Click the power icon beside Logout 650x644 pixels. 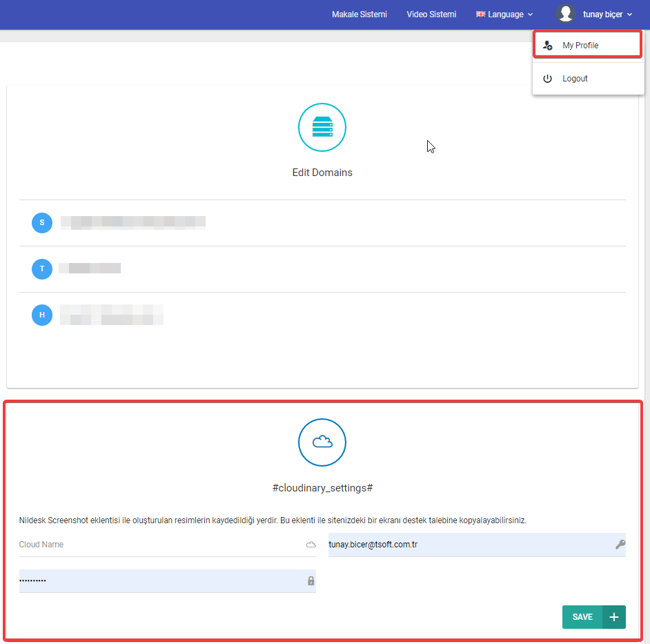548,79
